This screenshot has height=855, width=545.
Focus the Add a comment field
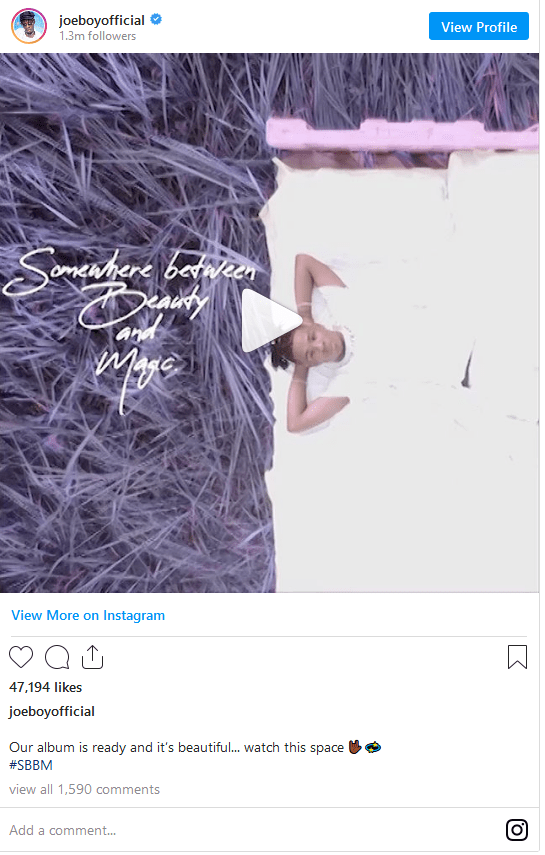coord(251,830)
